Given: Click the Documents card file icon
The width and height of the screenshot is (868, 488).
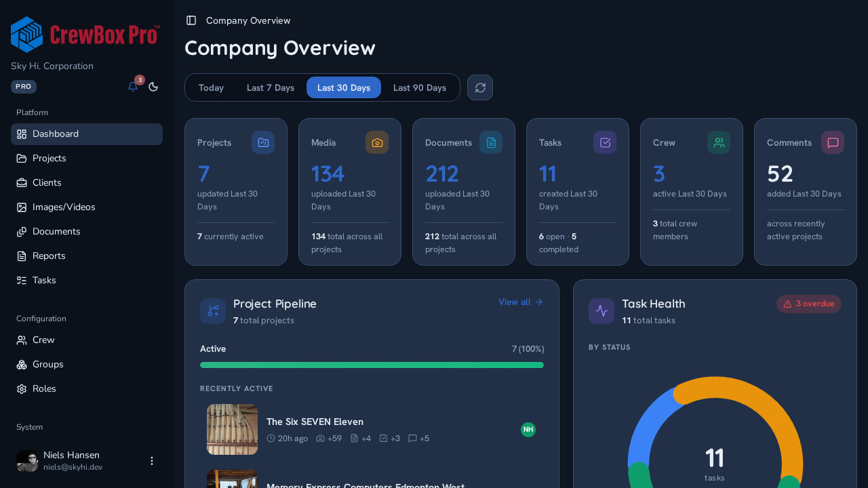Looking at the screenshot, I should [x=491, y=142].
